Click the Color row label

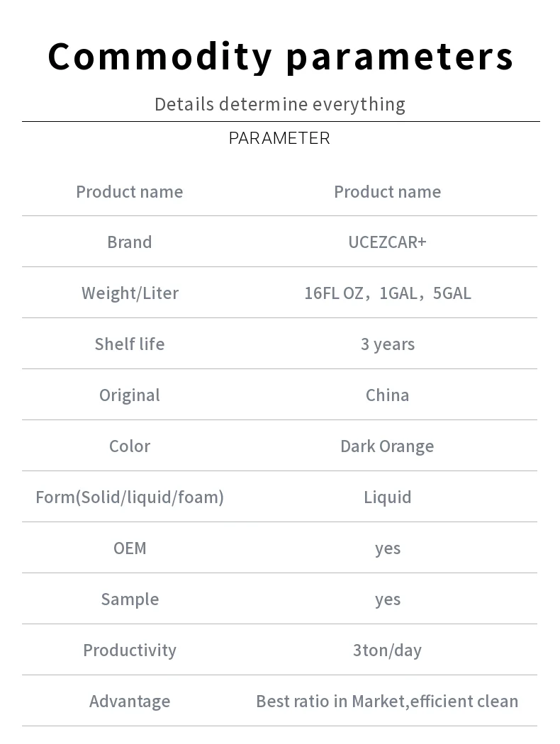[x=130, y=446]
